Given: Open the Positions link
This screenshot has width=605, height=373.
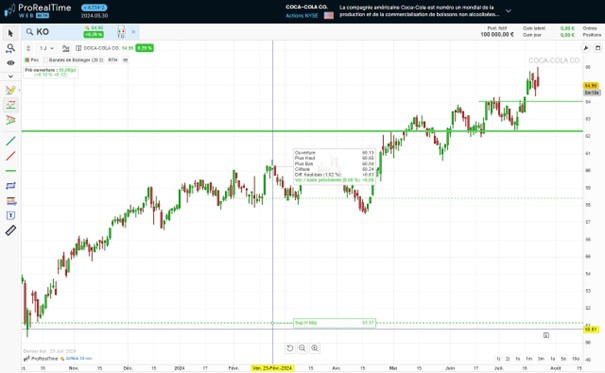Looking at the screenshot, I should click(592, 35).
